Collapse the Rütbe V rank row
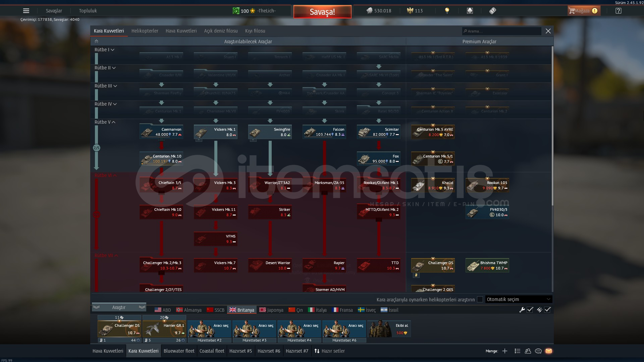The image size is (644, 362). [x=105, y=122]
